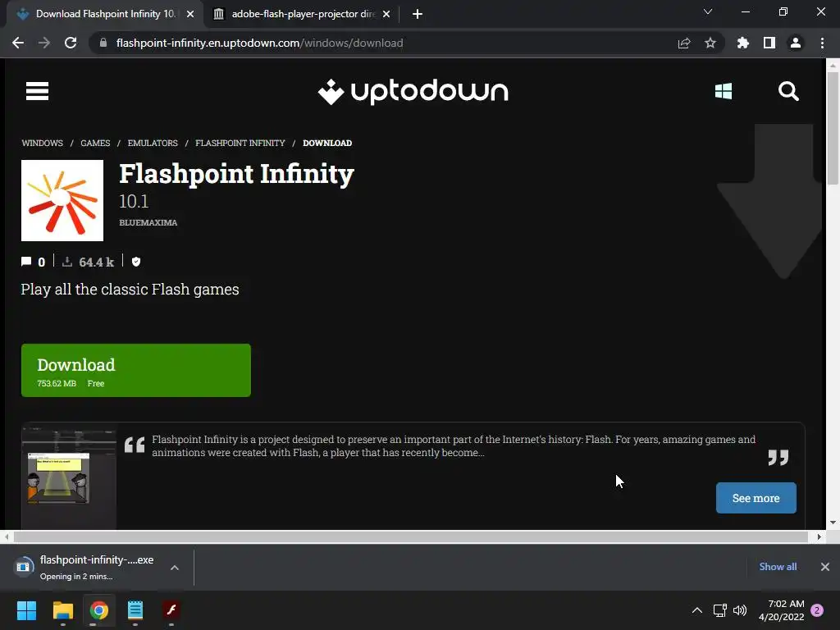840x630 pixels.
Task: Switch to the adobe-flash-player-projector tab
Action: 303,14
